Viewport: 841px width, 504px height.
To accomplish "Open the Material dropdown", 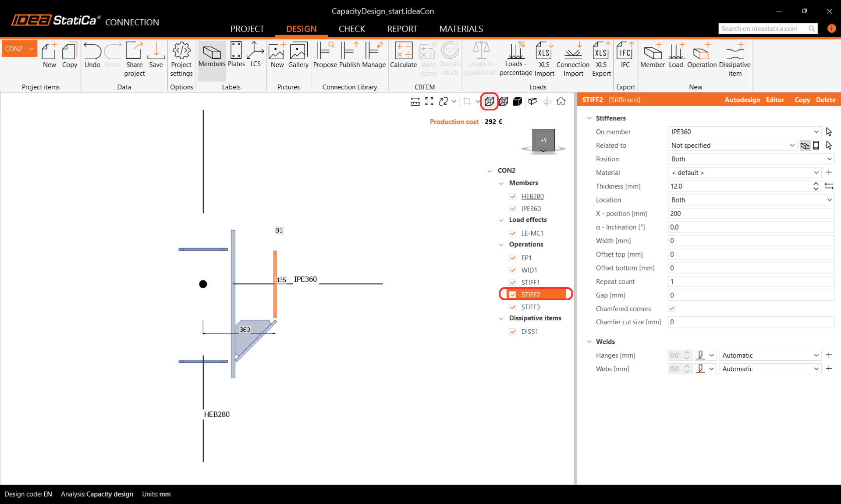I will [x=744, y=172].
